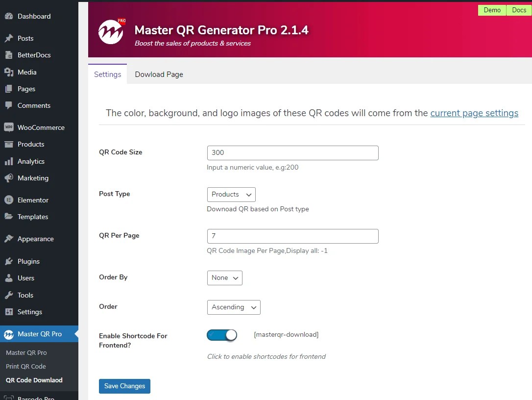This screenshot has width=532, height=400.
Task: Click the [masterqr-download] shortcode text
Action: [286, 334]
